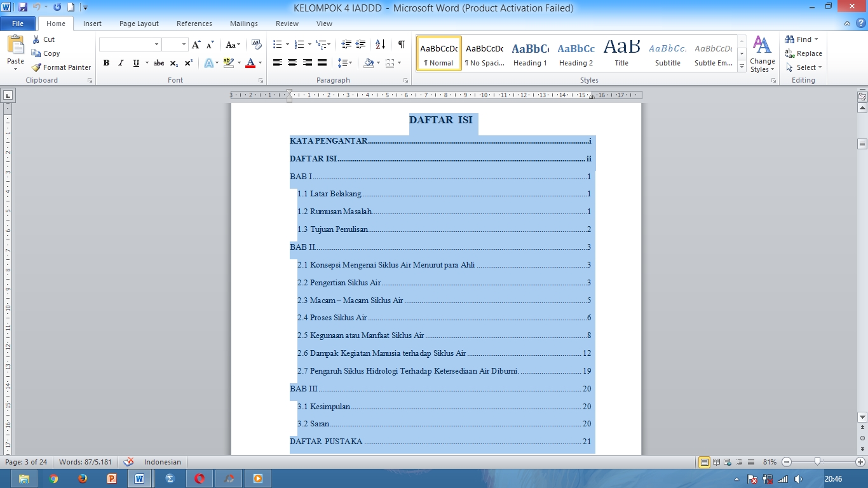
Task: Toggle Italic formatting
Action: (x=120, y=63)
